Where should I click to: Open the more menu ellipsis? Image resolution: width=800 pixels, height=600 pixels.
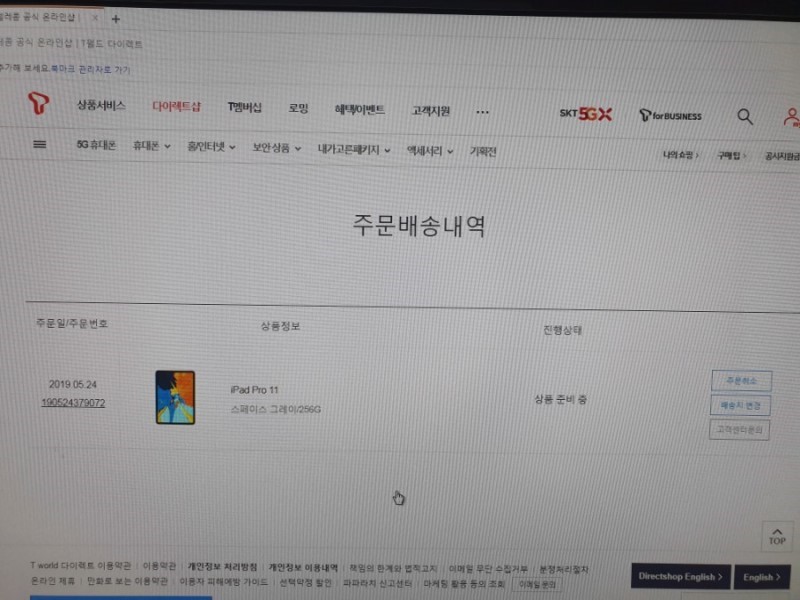point(482,112)
